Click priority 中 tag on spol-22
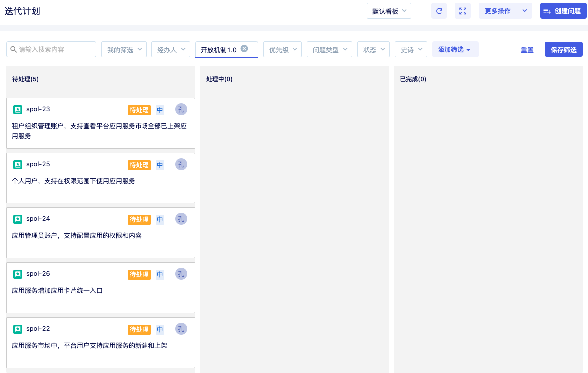This screenshot has height=373, width=588. [x=160, y=329]
